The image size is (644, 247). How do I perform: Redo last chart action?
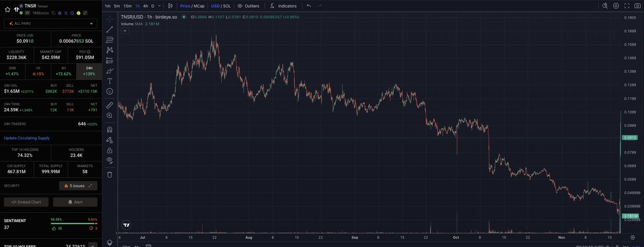pyautogui.click(x=320, y=6)
